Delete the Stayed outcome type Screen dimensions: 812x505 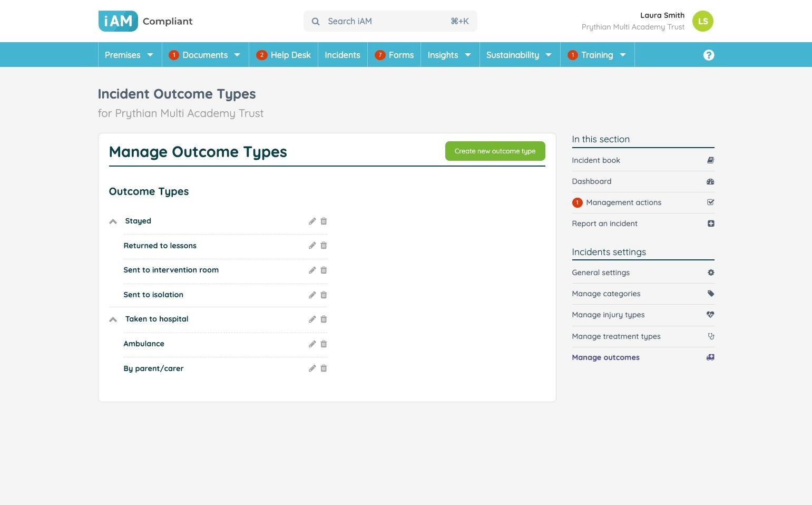coord(324,221)
